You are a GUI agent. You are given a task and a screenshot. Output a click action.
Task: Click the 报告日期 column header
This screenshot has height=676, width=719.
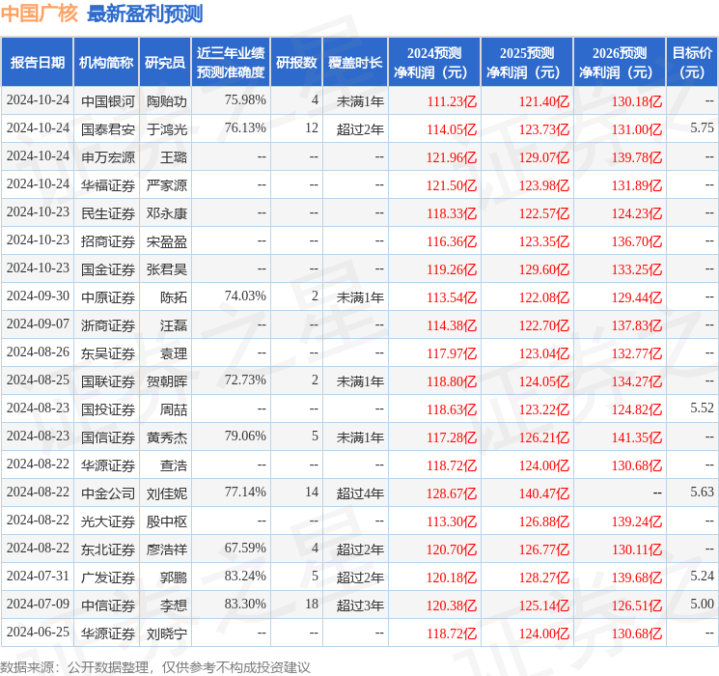[x=37, y=62]
